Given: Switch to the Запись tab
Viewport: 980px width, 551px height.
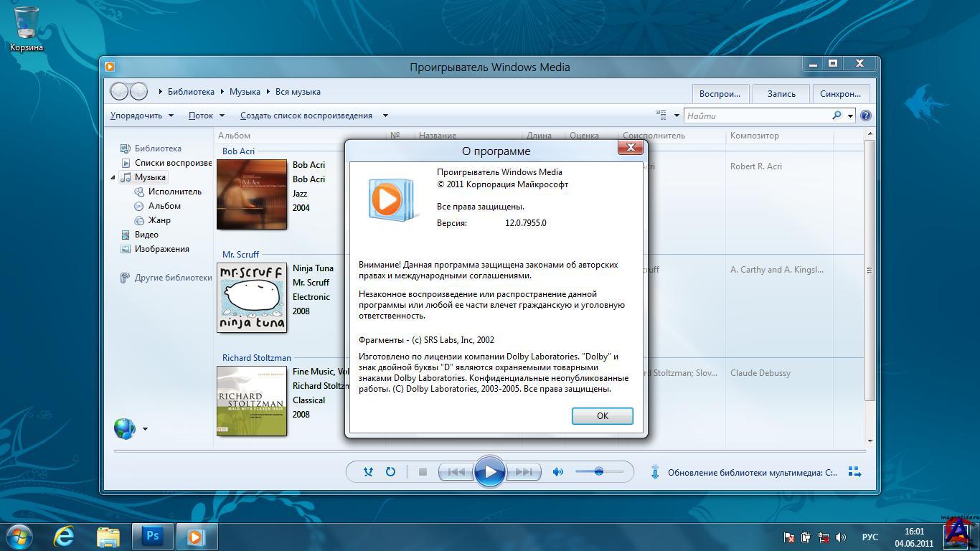Looking at the screenshot, I should (781, 94).
